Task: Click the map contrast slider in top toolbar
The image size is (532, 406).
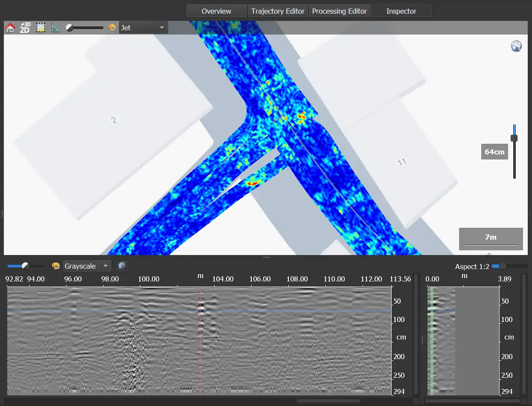Action: pyautogui.click(x=85, y=28)
